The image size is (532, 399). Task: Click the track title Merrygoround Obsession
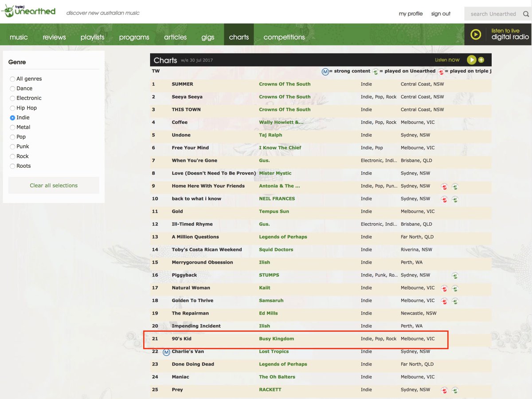[x=202, y=262]
